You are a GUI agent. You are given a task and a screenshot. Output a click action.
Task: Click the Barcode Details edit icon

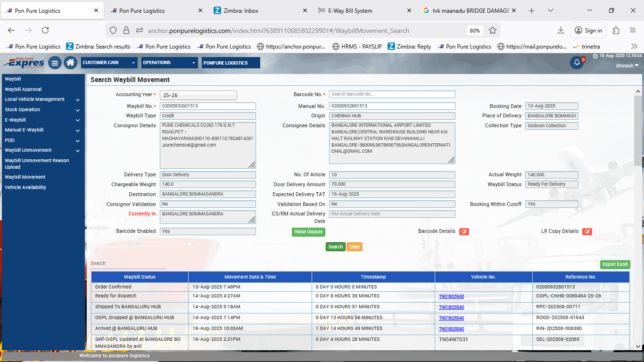click(x=464, y=231)
